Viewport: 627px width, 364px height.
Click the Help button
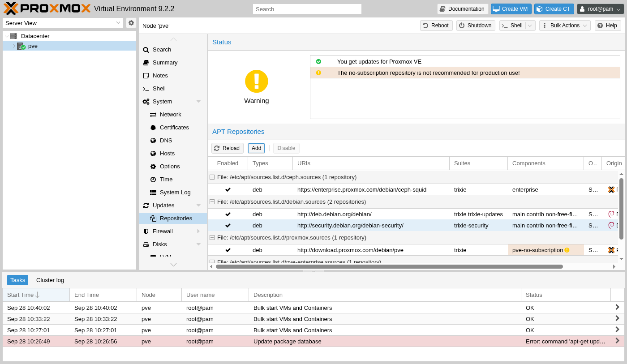608,26
